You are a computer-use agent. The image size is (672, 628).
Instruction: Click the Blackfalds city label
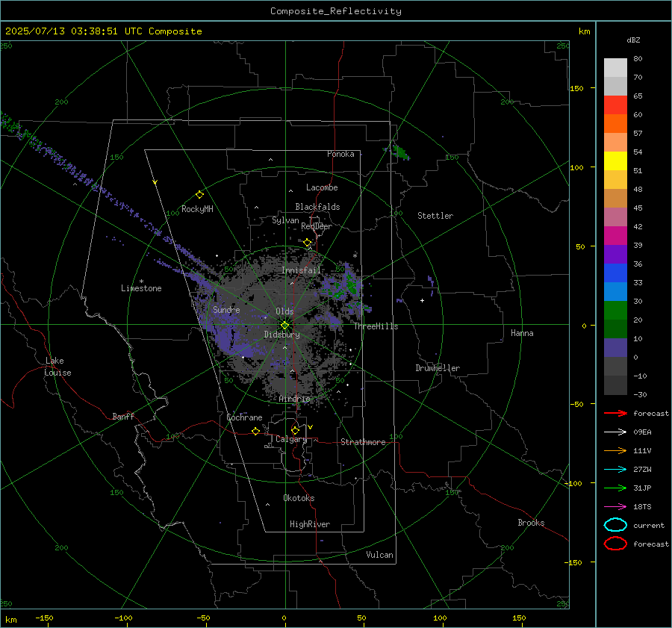317,207
